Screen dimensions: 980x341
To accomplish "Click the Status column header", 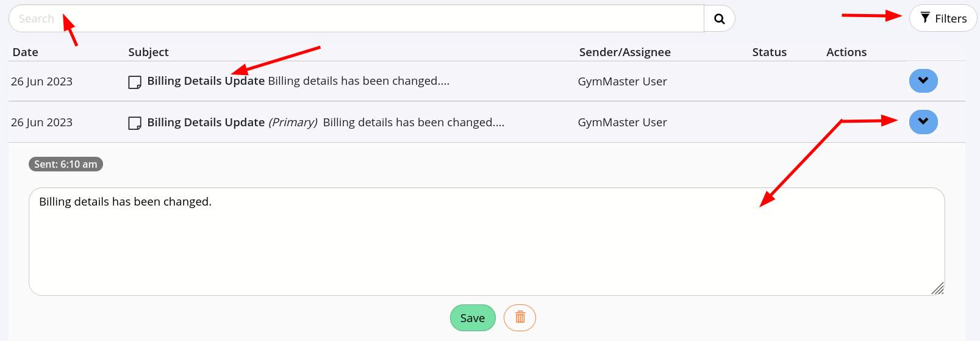I will (x=769, y=52).
